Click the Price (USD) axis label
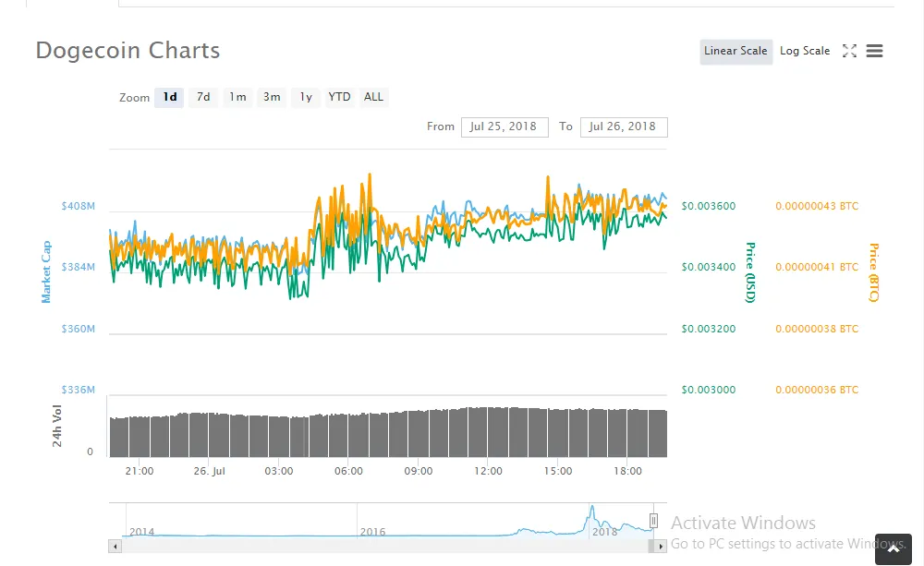Viewport: 924px width, 566px height. click(750, 272)
